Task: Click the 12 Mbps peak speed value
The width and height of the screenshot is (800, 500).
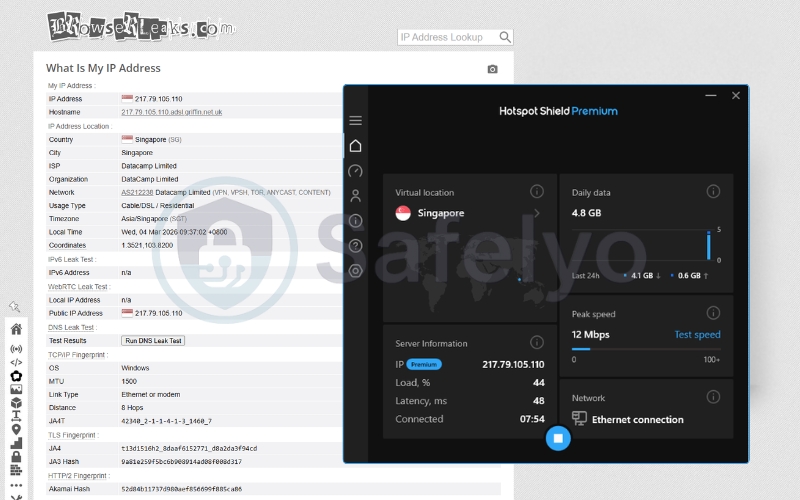Action: pos(590,335)
